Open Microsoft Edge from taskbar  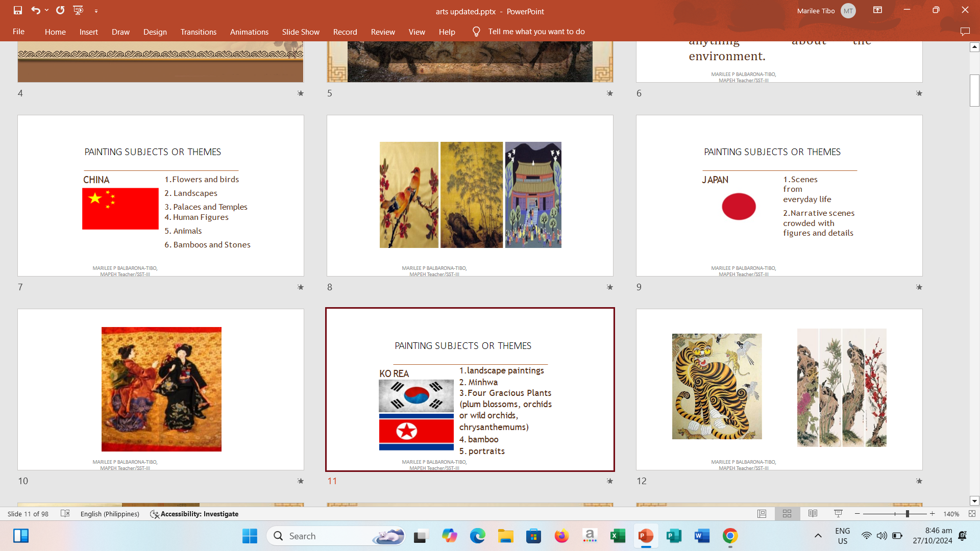[x=478, y=536]
